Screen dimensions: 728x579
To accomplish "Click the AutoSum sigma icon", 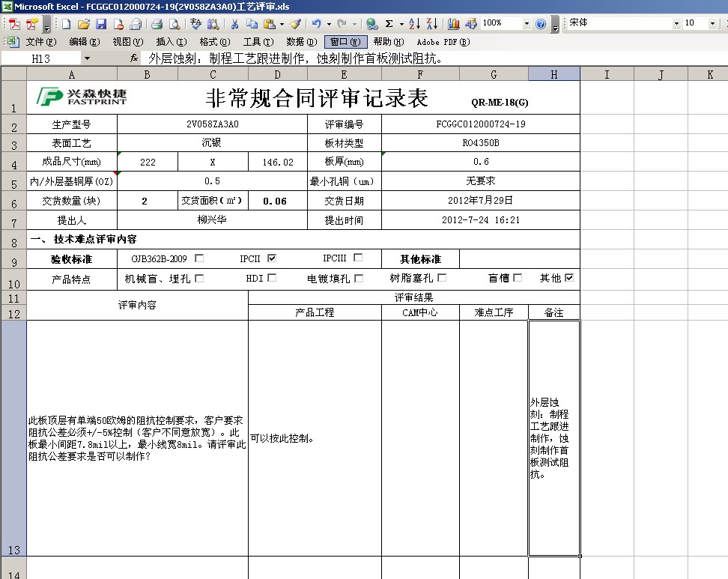I will point(389,24).
